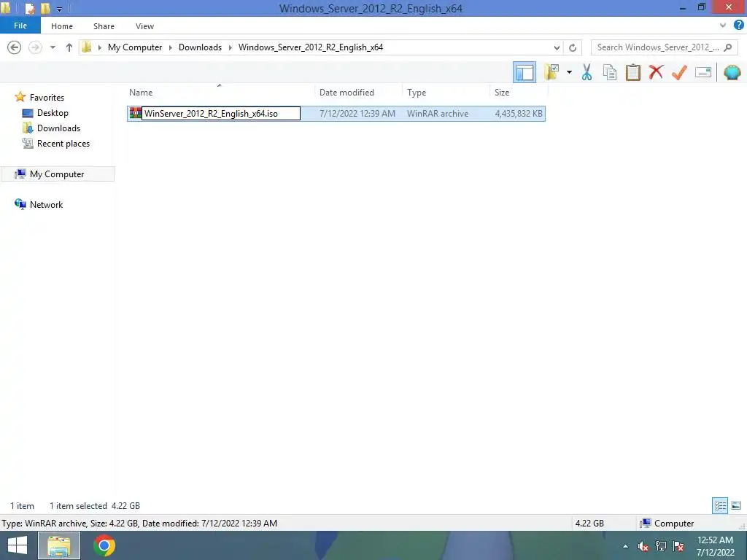
Task: Click the network tray icon
Action: (x=661, y=546)
